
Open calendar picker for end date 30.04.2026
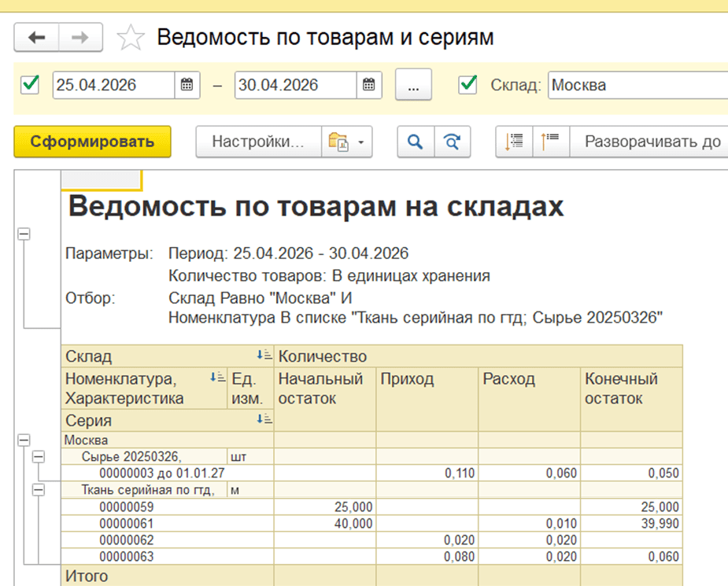click(368, 85)
